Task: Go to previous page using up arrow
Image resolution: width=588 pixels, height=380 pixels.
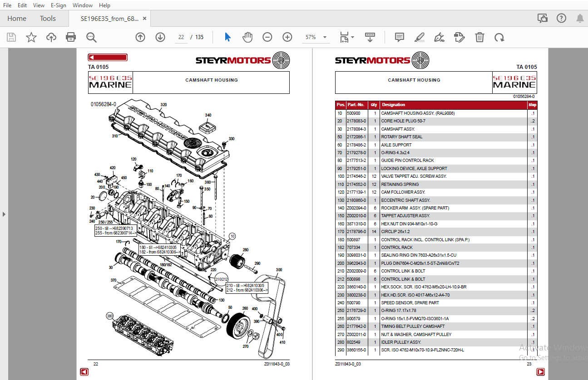Action: (140, 37)
